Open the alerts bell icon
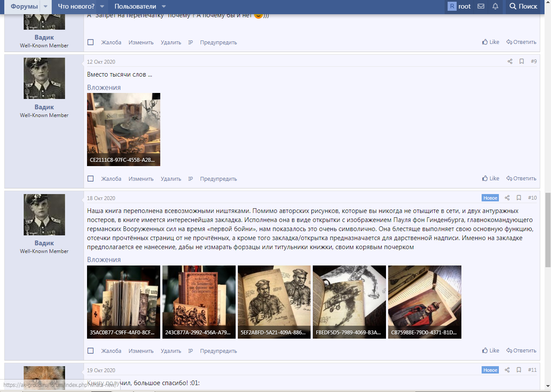 pos(495,6)
